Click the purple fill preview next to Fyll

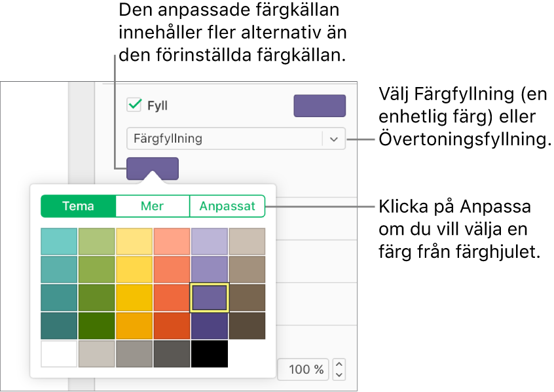pos(320,106)
